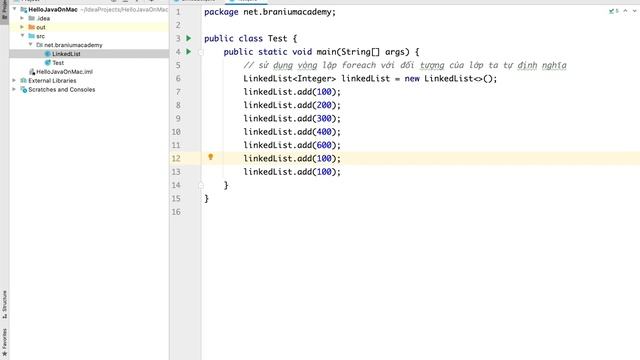Image resolution: width=640 pixels, height=360 pixels.
Task: Click line number 16 in the gutter
Action: pos(176,212)
